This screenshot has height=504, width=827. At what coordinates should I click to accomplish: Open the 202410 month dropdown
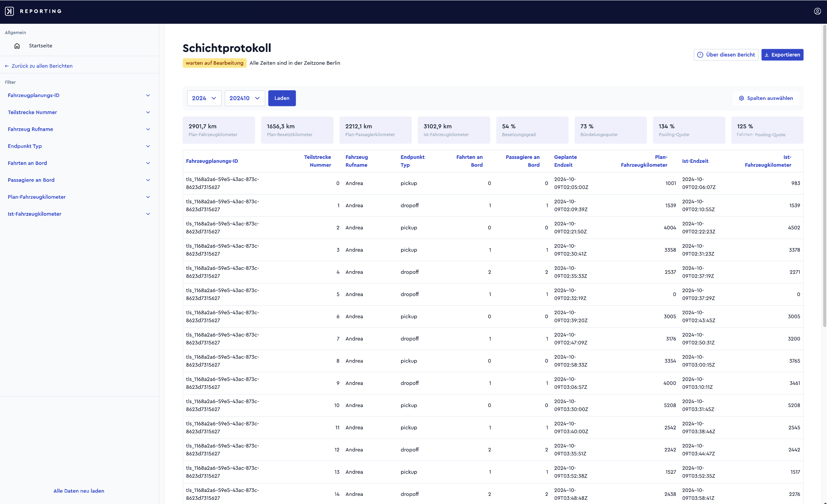[x=245, y=98]
